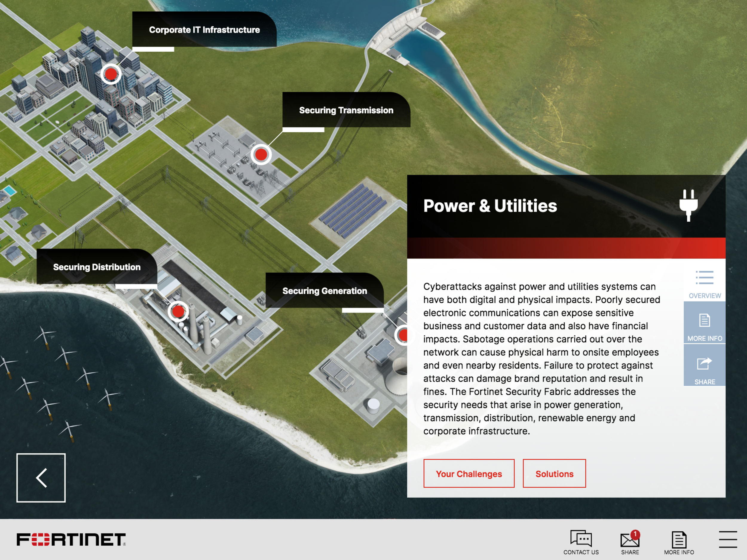This screenshot has width=747, height=560.
Task: Select the Securing Transmission label
Action: pyautogui.click(x=346, y=110)
